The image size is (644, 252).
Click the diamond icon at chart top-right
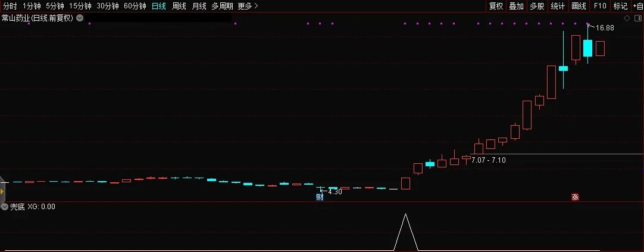(627, 18)
